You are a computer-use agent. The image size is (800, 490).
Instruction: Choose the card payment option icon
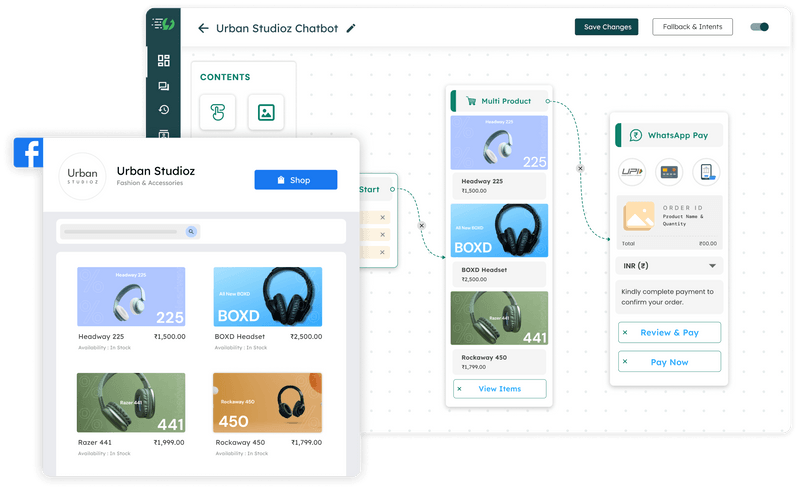[x=668, y=172]
